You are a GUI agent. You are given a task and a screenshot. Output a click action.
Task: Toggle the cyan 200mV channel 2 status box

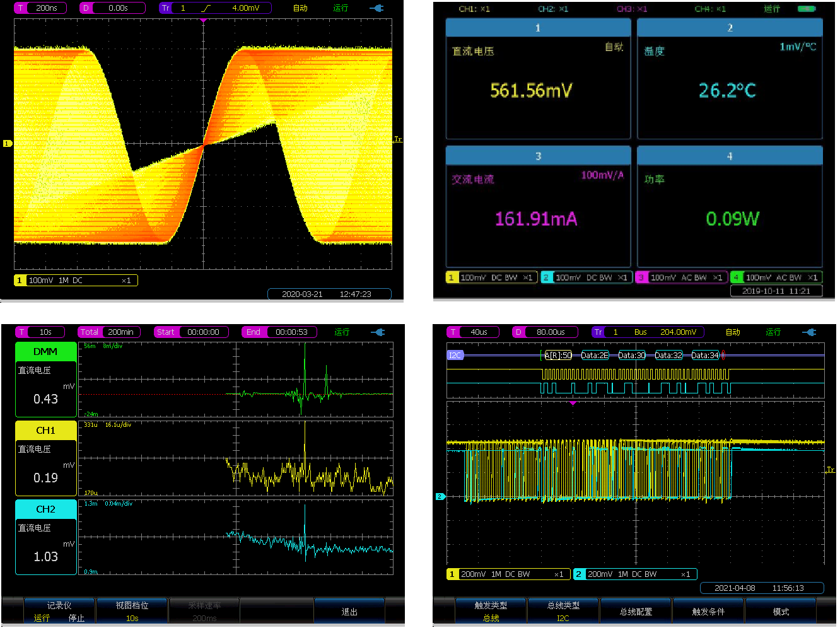pos(634,574)
